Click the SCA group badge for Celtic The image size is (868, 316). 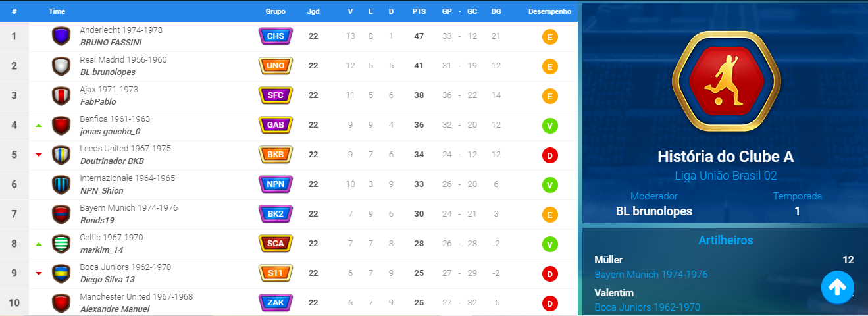coord(276,244)
